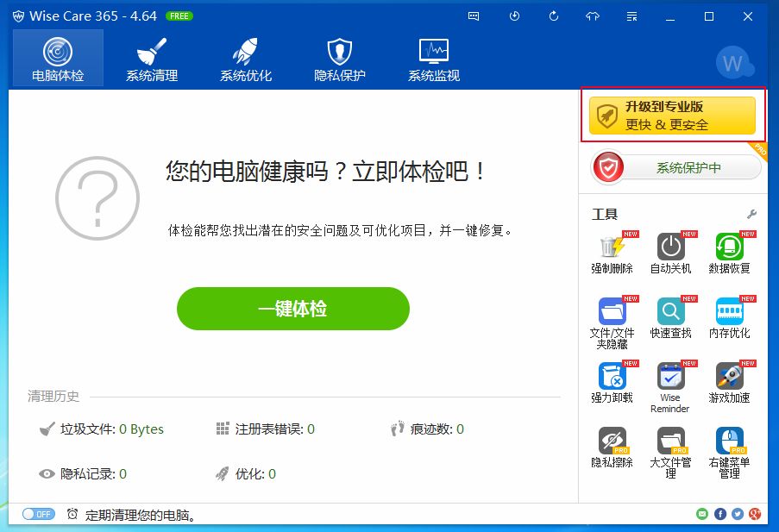
Task: Enable the 定期清理 scheduled cleaning toggle
Action: (x=38, y=514)
